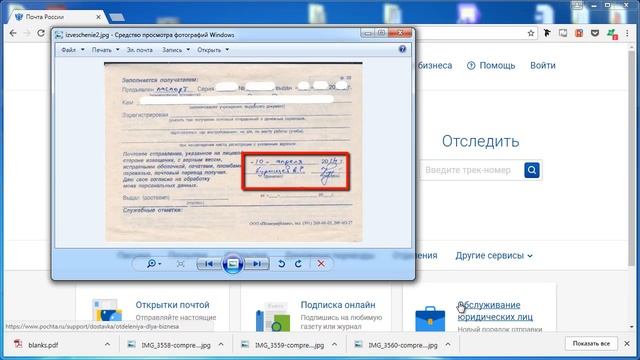Open the Запись dropdown menu

coord(176,50)
